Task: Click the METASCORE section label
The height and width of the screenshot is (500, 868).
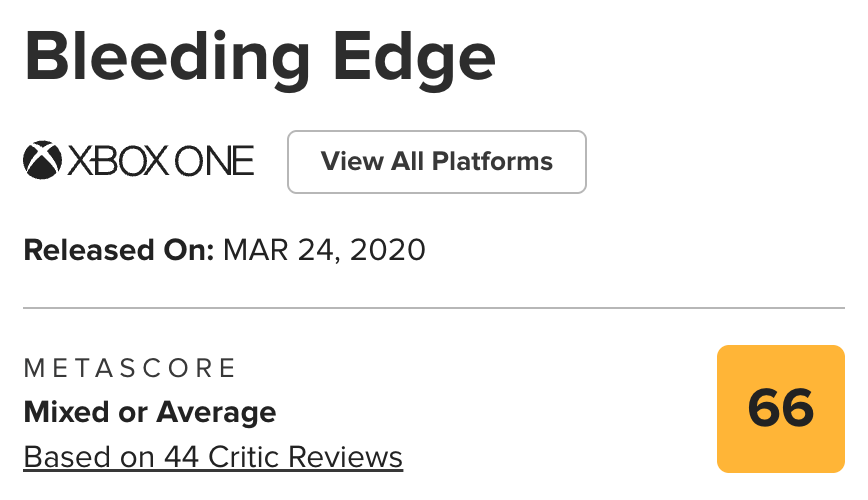Action: pyautogui.click(x=130, y=368)
